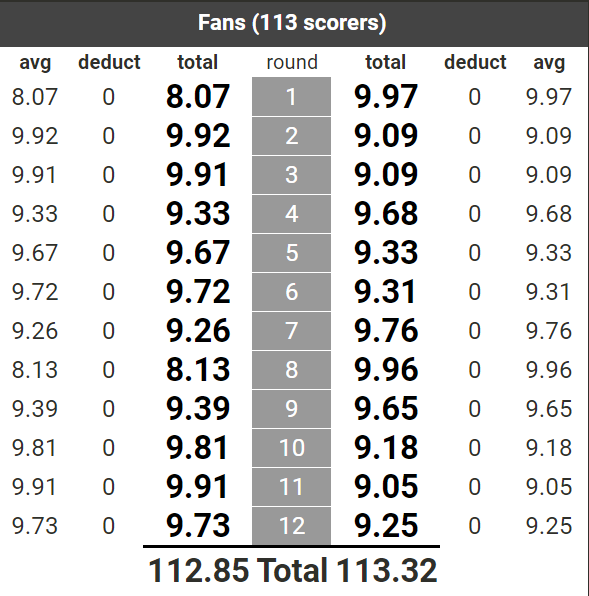Select round 1 cell
This screenshot has height=596, width=589.
tap(291, 97)
